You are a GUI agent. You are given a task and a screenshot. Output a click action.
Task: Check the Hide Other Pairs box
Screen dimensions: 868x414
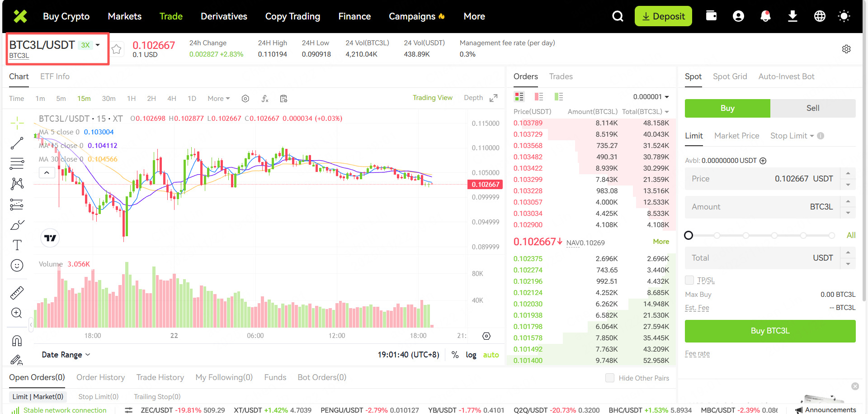pyautogui.click(x=610, y=378)
